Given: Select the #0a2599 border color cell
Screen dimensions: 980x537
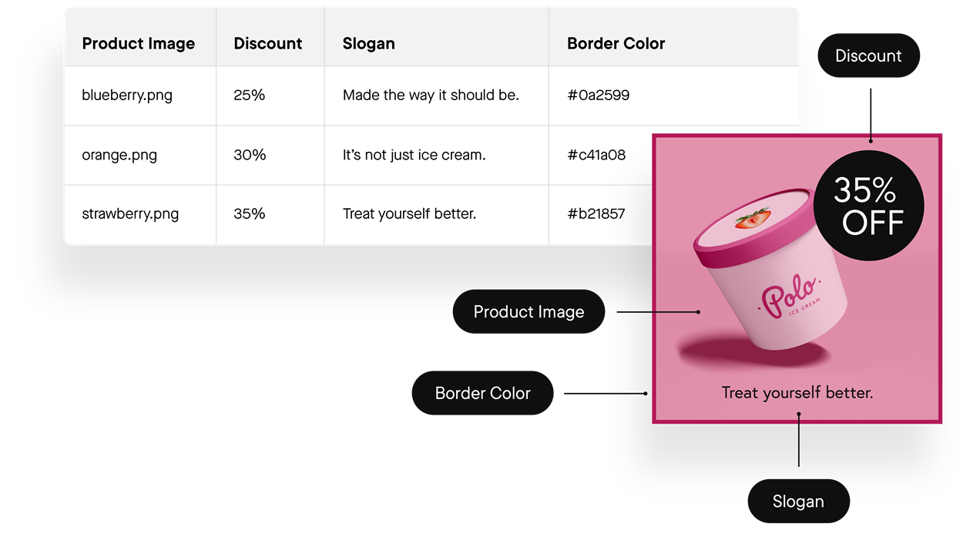Looking at the screenshot, I should (673, 96).
